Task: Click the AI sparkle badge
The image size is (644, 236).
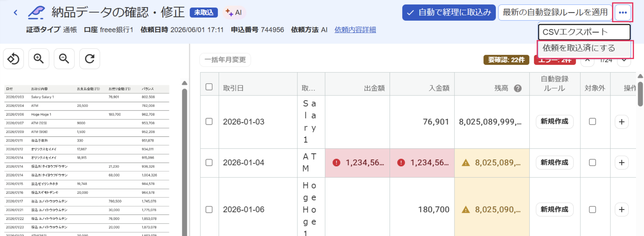Action: click(234, 12)
